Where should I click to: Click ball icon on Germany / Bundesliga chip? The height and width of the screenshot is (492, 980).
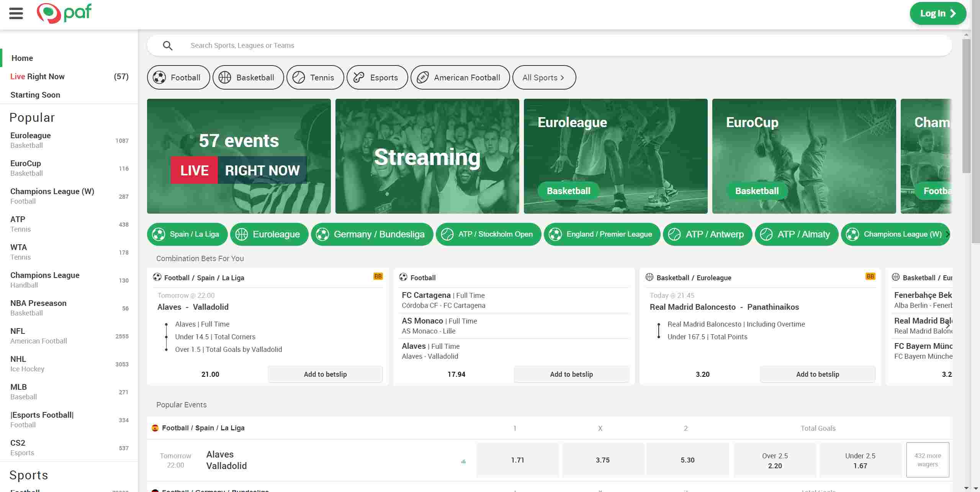click(322, 234)
